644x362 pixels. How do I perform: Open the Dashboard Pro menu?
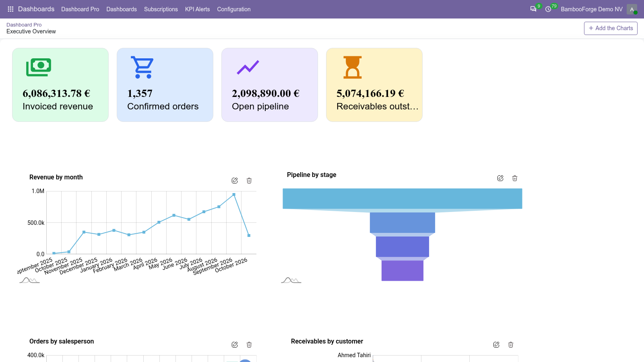[80, 9]
